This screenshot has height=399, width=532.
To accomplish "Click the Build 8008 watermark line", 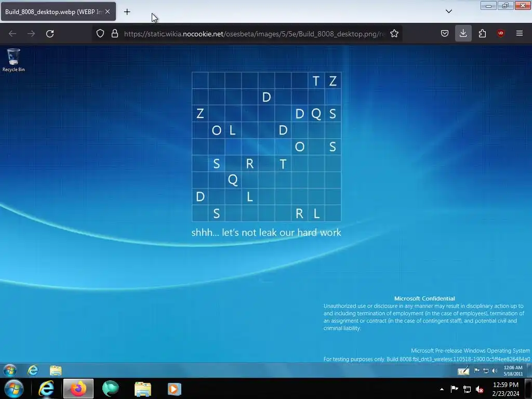I will [x=427, y=359].
